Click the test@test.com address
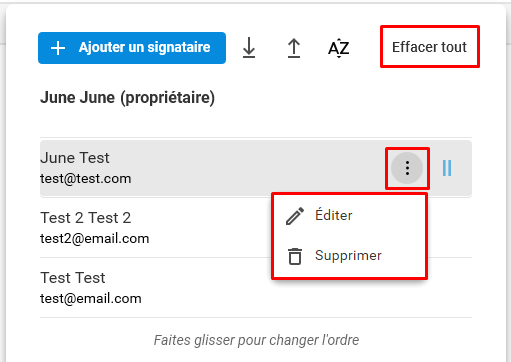The image size is (511, 362). tap(86, 179)
